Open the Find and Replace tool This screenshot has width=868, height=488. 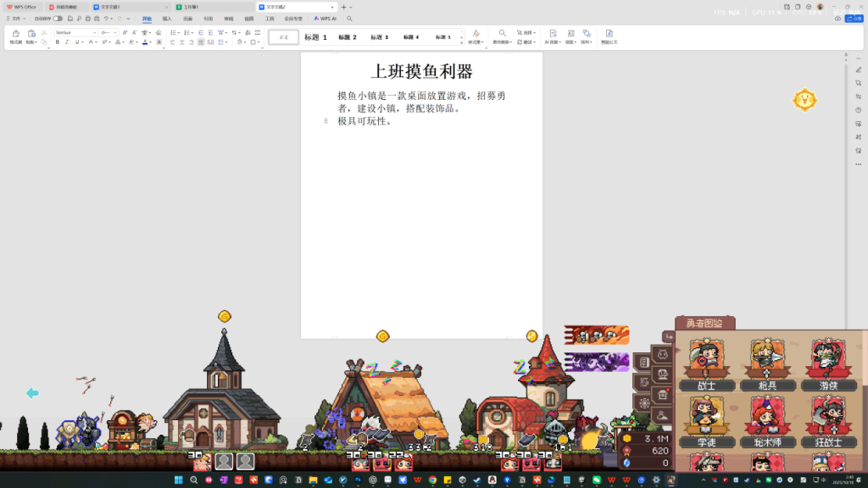coord(502,36)
